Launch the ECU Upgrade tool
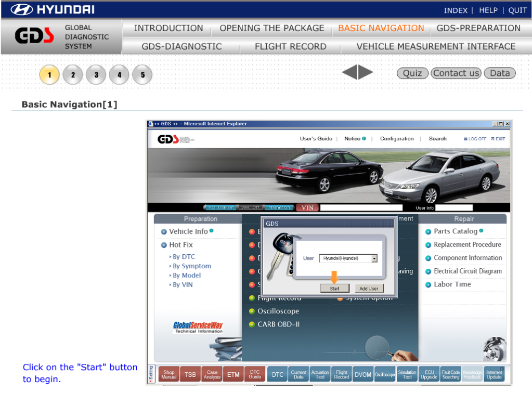532x393 pixels. [429, 374]
